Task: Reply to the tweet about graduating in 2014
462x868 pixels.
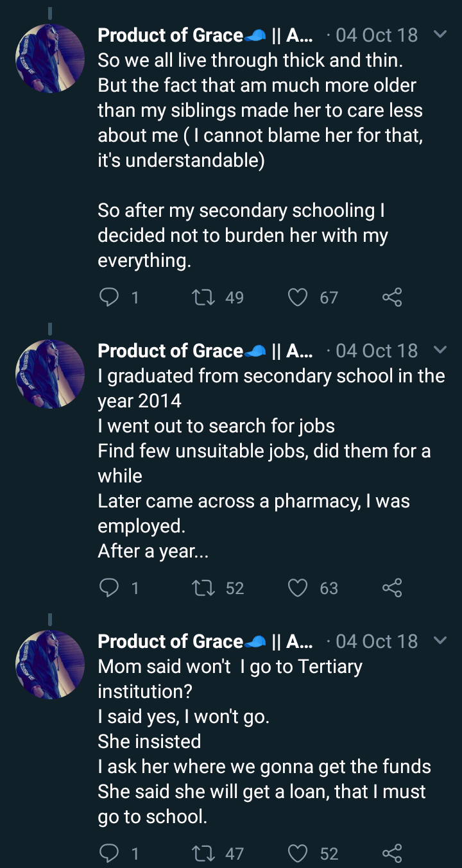Action: click(x=110, y=588)
